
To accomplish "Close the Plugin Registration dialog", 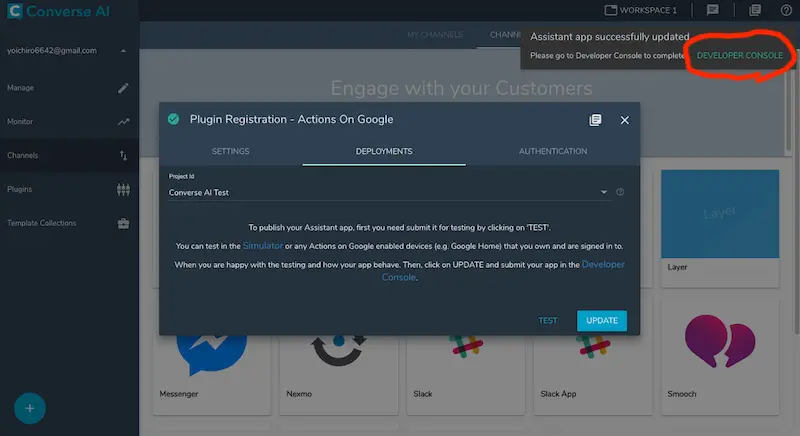I will click(624, 120).
